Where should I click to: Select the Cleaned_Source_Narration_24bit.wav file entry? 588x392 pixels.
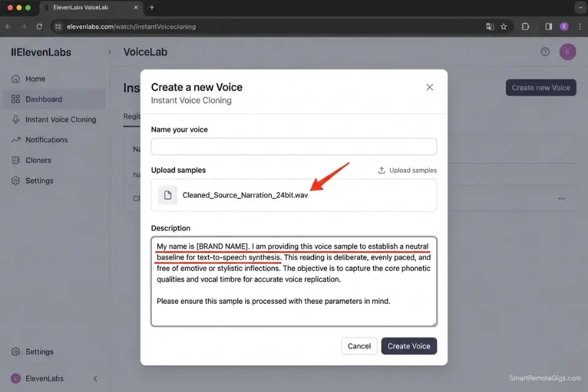[x=293, y=195]
